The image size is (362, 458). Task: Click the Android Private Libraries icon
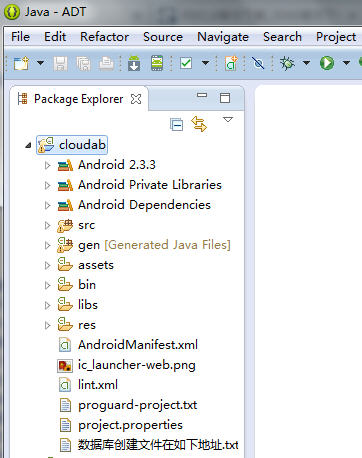click(65, 185)
